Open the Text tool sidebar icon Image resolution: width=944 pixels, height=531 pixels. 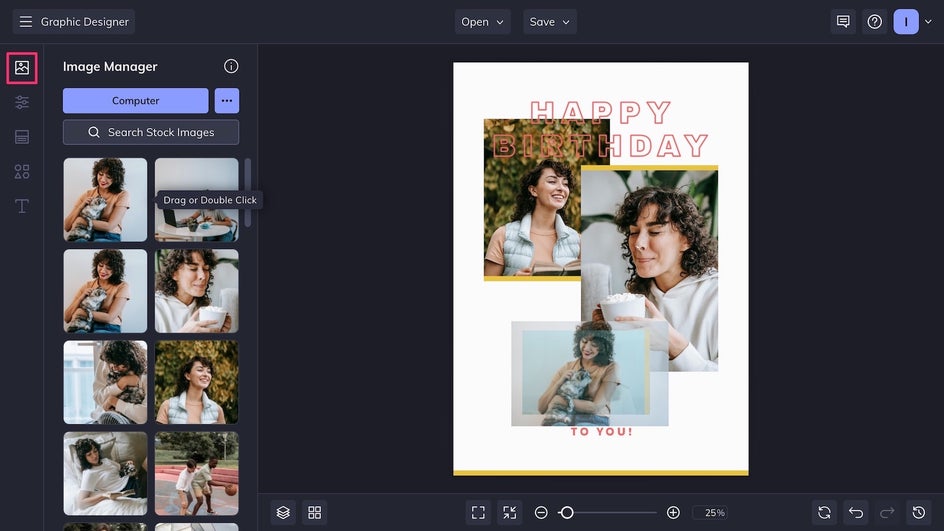pos(22,206)
